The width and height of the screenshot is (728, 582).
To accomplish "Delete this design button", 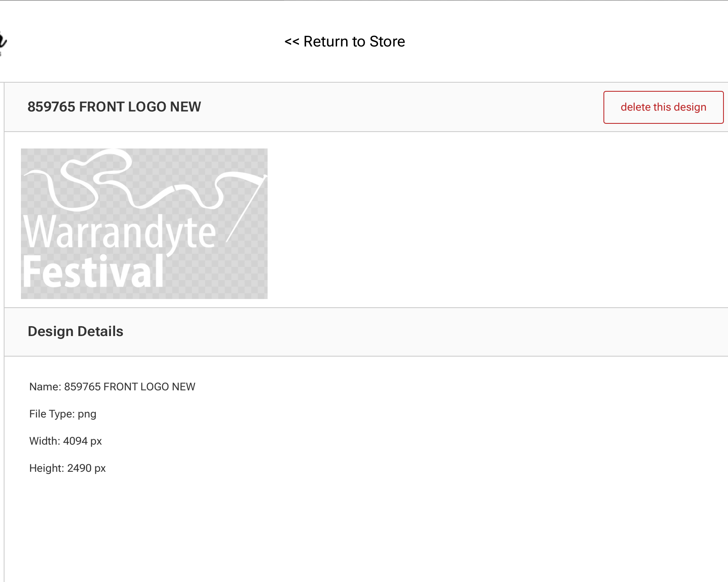I will point(663,107).
